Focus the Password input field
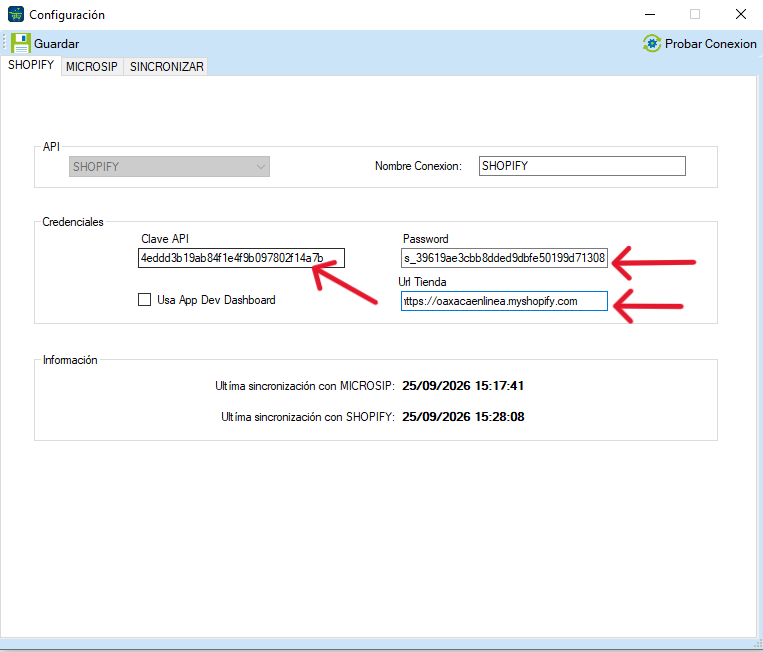Screen dimensions: 763x652 point(504,258)
